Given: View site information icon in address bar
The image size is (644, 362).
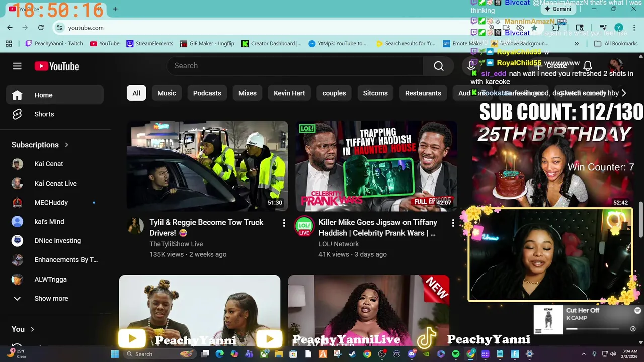Looking at the screenshot, I should pos(60,28).
